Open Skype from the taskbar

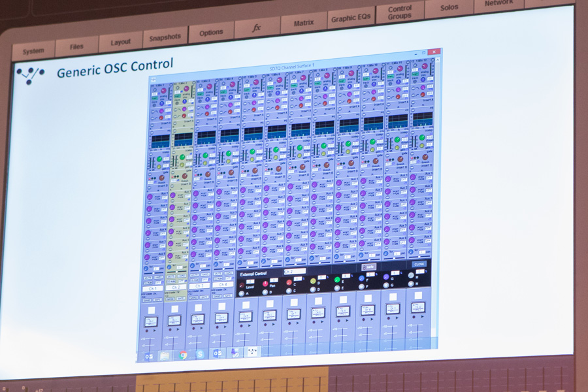pyautogui.click(x=200, y=354)
